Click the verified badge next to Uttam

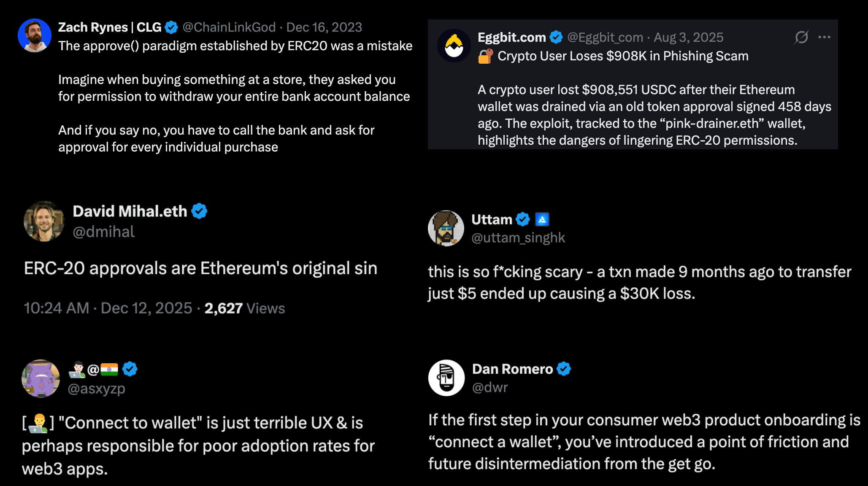point(522,219)
